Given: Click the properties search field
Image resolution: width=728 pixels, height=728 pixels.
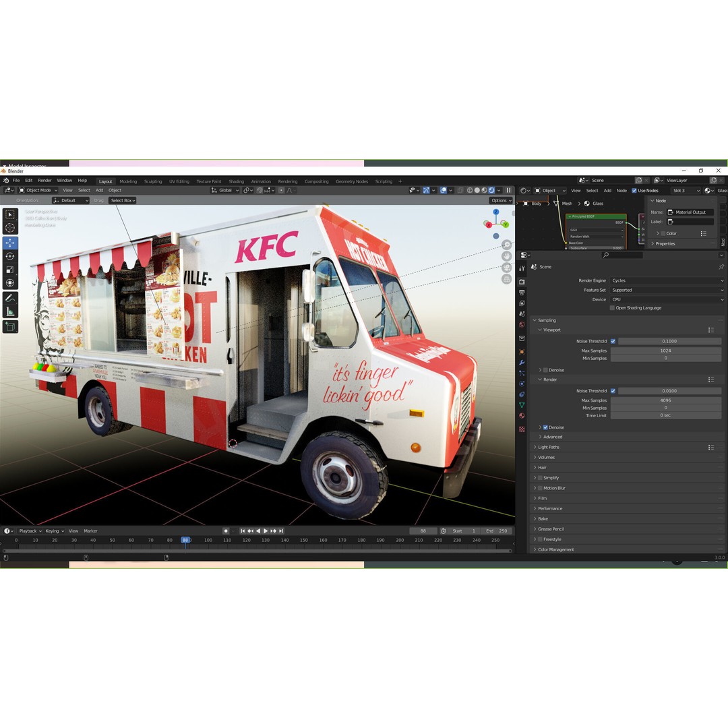Looking at the screenshot, I should (622, 255).
